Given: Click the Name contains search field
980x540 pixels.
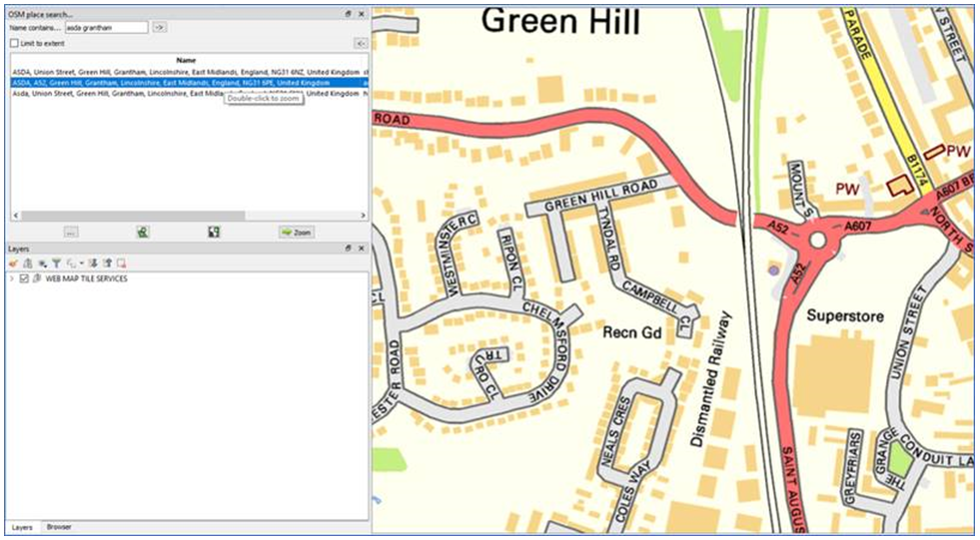Looking at the screenshot, I should tap(106, 28).
